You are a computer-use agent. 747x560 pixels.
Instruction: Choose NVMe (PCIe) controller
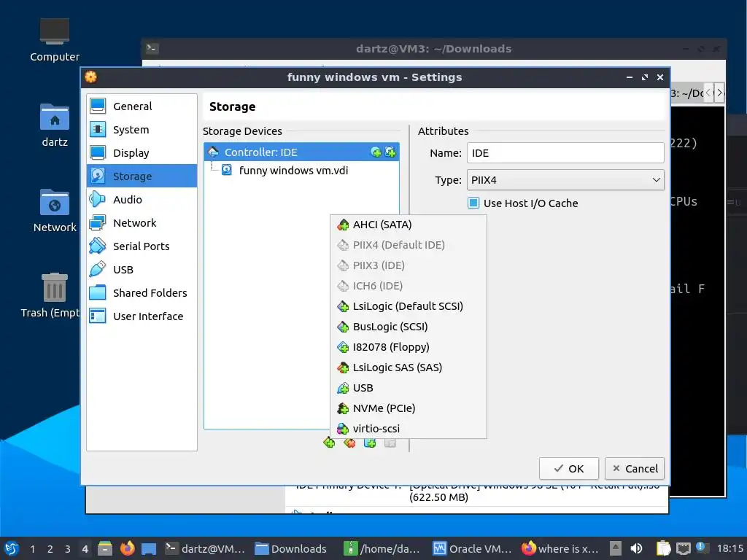409,408
